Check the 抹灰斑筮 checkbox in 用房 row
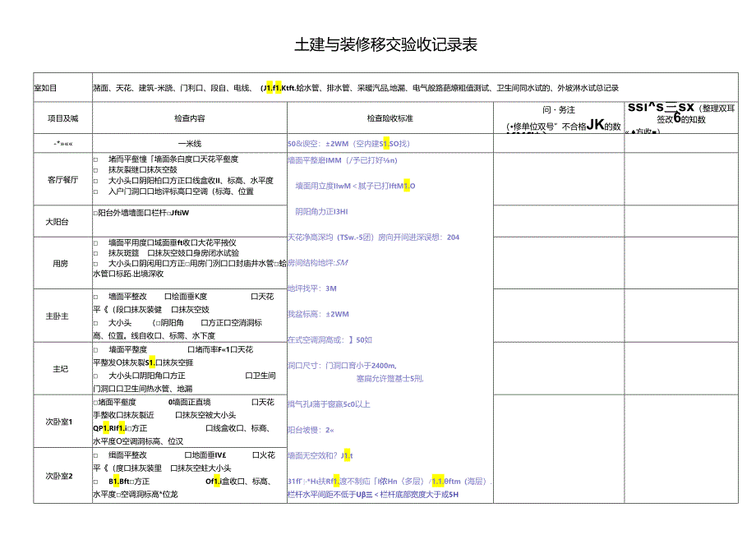This screenshot has height=535, width=756. coord(94,254)
